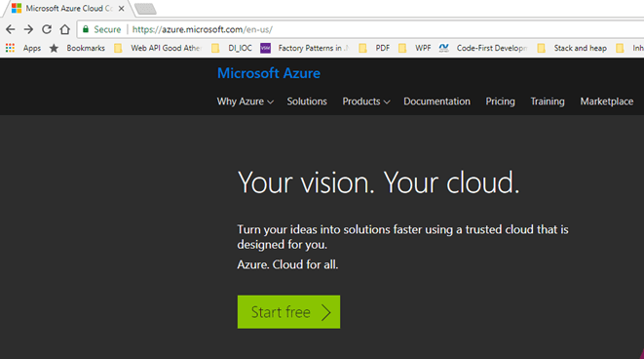Click the 'Azure. Cloud for all.' text
The height and width of the screenshot is (359, 644).
287,264
